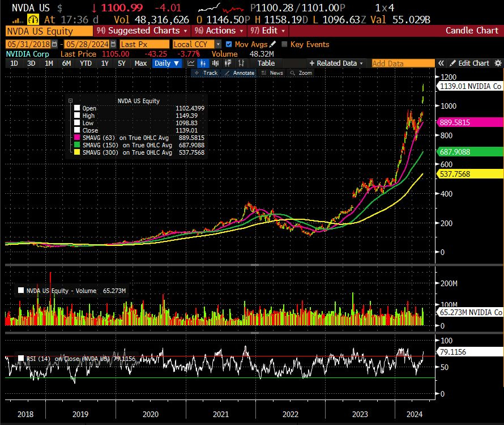Select the fifth chart style icon
Image resolution: width=504 pixels, height=425 pixels.
coord(241,63)
